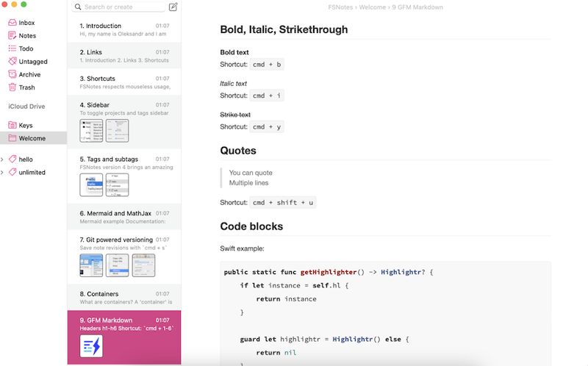Select the Untagged tag icon
Image resolution: width=588 pixels, height=366 pixels.
(12, 61)
